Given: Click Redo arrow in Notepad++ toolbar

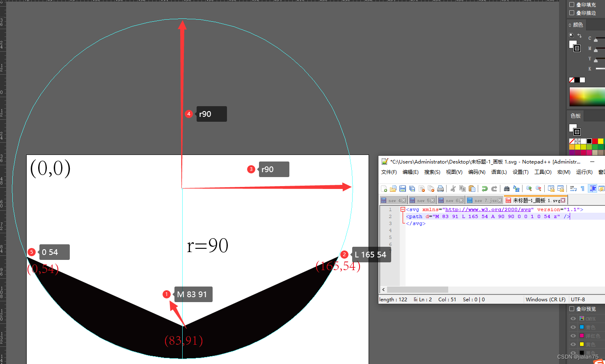Looking at the screenshot, I should [x=494, y=189].
